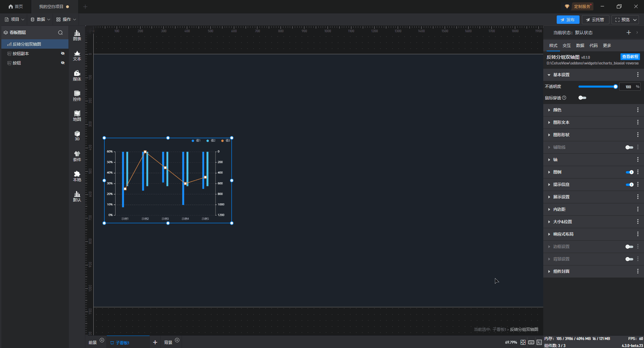Enable the 辅助线 guide line switch
This screenshot has width=644, height=348.
click(x=629, y=147)
